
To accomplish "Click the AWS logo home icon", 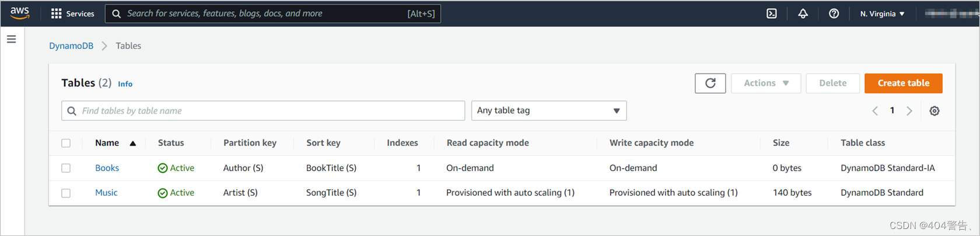I will (20, 13).
